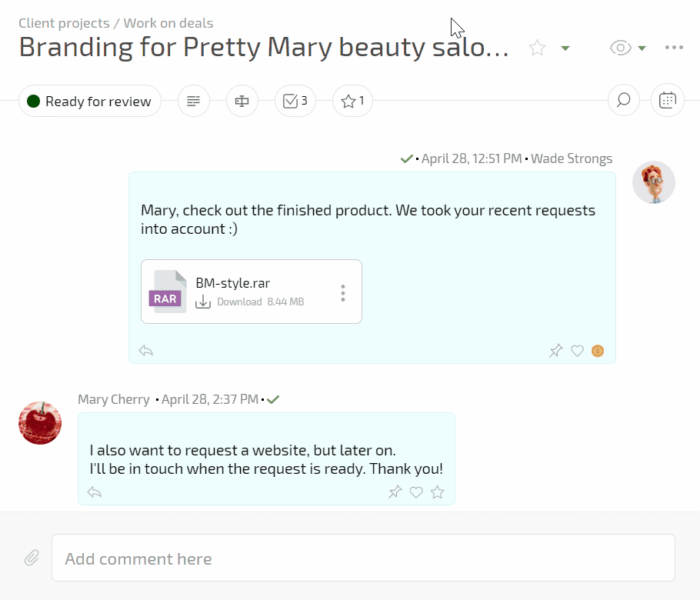Open BM-style.rar file options menu
The height and width of the screenshot is (600, 700).
coord(343,293)
